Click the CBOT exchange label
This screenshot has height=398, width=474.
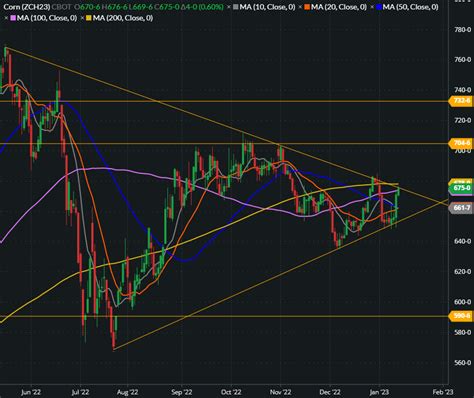[x=61, y=7]
